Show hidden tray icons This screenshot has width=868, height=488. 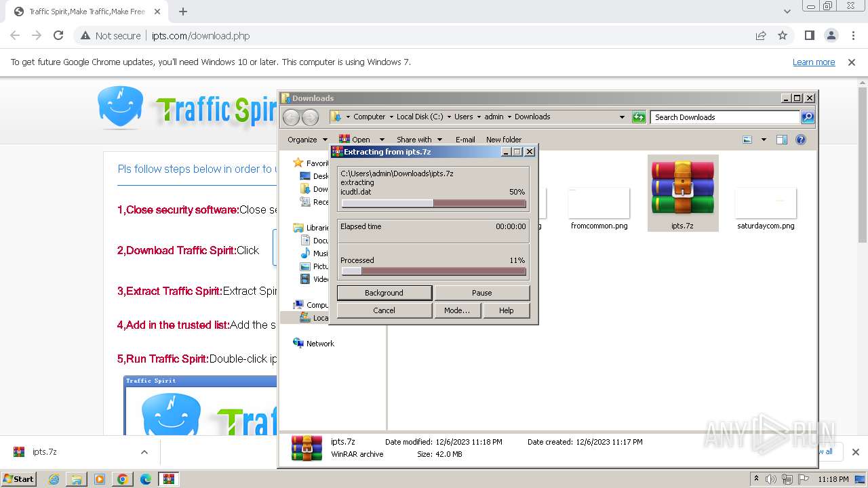pyautogui.click(x=757, y=479)
